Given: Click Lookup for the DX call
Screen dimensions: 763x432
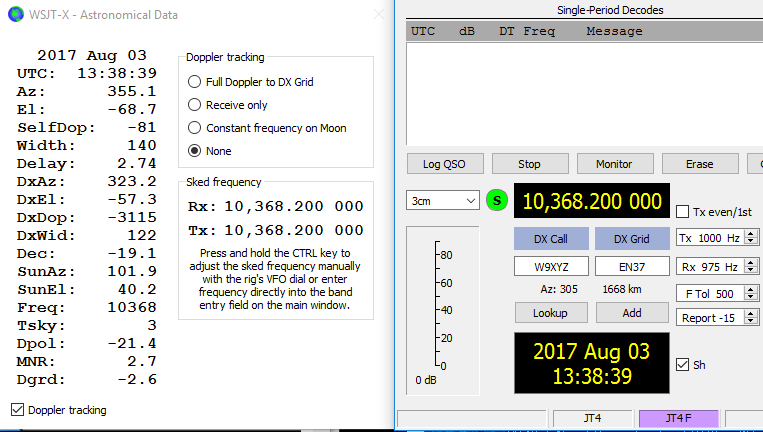Looking at the screenshot, I should click(x=550, y=313).
